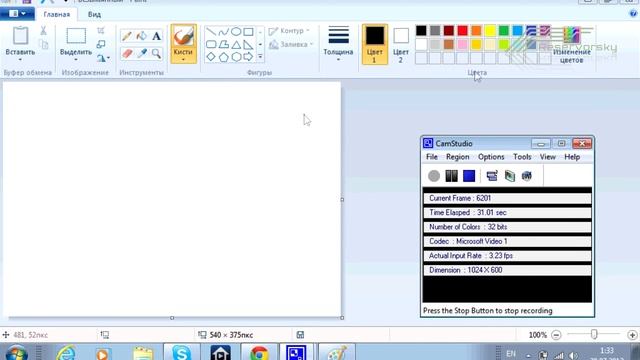640x360 pixels.
Task: Click the Resize icon in Изображение group
Action: pyautogui.click(x=101, y=44)
